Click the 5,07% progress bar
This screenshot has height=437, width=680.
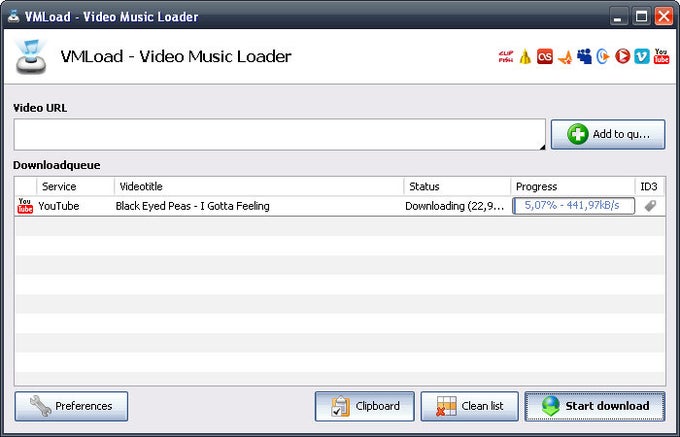(573, 205)
